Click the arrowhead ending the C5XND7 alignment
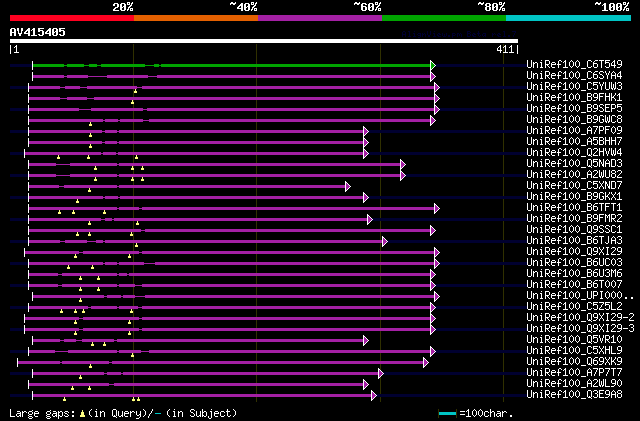The image size is (640, 421). 348,187
